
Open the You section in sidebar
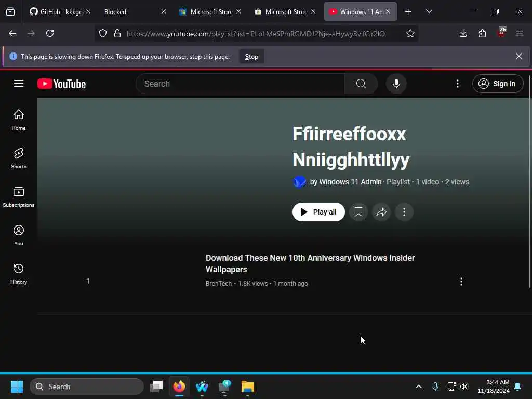[19, 235]
